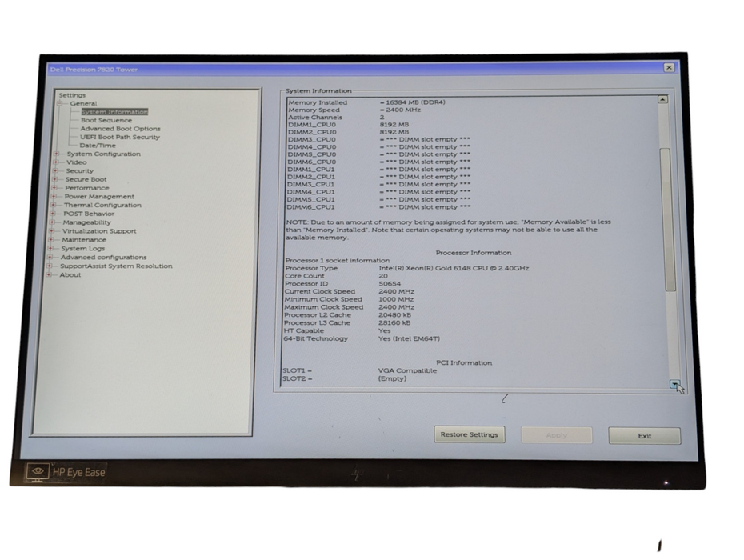Screen dimensions: 744x560
Task: Select SupportAssist System Resolution label
Action: [x=116, y=266]
